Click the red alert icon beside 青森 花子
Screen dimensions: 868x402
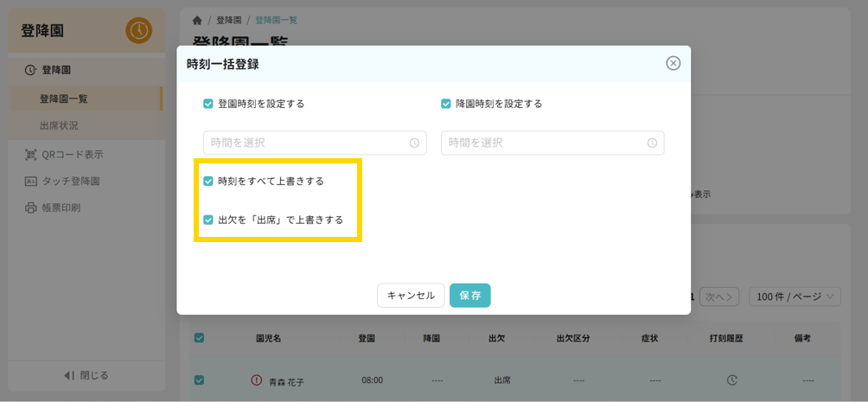click(256, 380)
